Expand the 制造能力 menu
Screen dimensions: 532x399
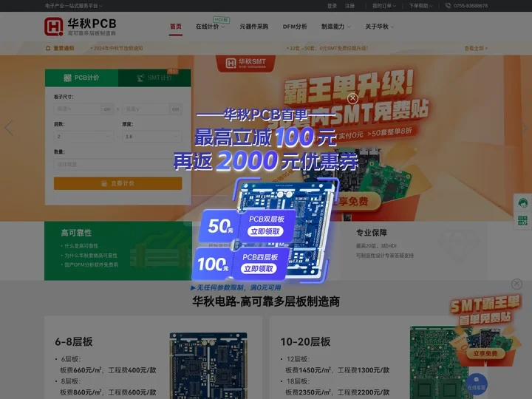coord(336,27)
